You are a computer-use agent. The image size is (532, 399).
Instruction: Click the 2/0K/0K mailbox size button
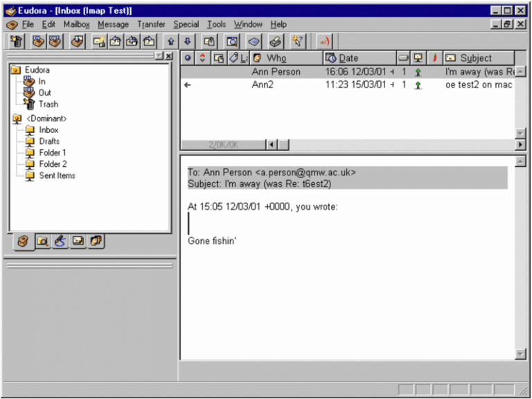point(223,145)
